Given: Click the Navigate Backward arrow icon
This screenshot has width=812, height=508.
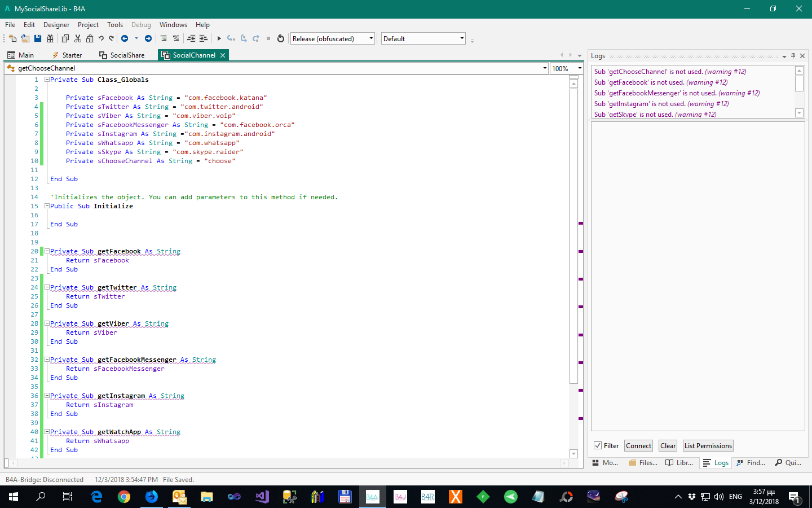Looking at the screenshot, I should click(x=125, y=38).
